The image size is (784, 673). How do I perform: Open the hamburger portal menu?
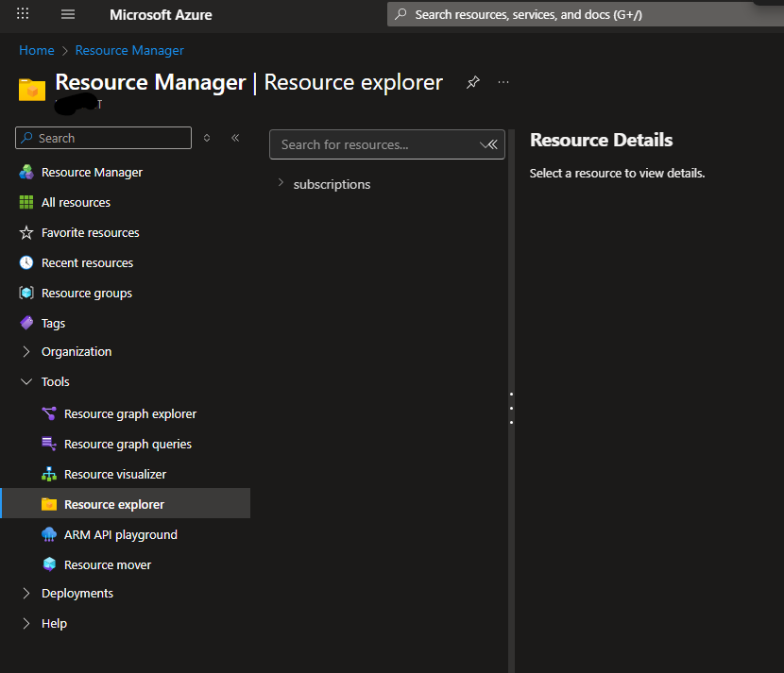(68, 14)
